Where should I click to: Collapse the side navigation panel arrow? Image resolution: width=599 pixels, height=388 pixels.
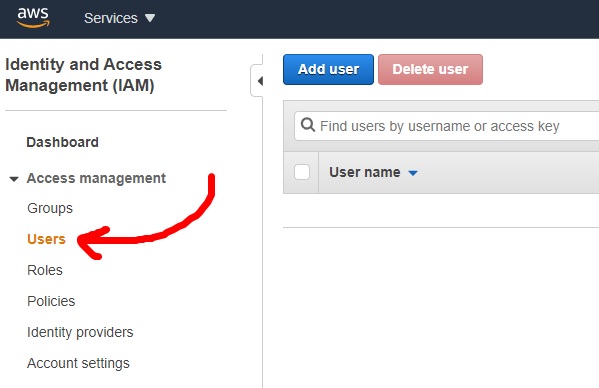[259, 81]
